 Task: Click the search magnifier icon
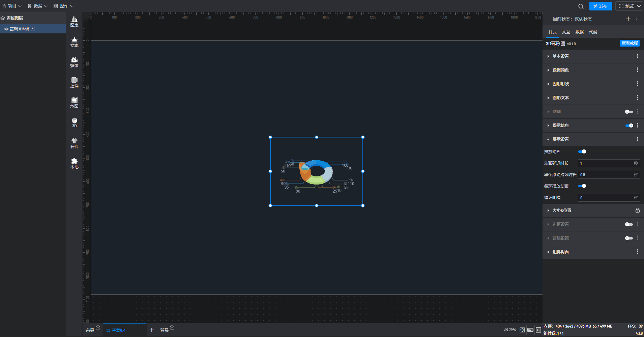click(x=581, y=6)
